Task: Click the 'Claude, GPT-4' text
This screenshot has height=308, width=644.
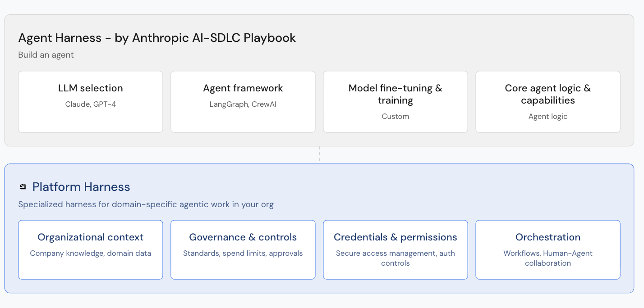Action: pyautogui.click(x=91, y=104)
